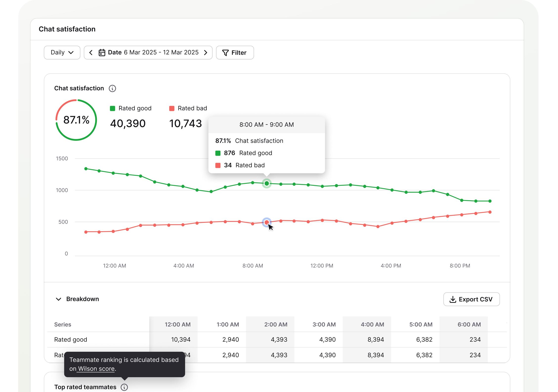Click info icon next to Chat satisfaction

112,88
